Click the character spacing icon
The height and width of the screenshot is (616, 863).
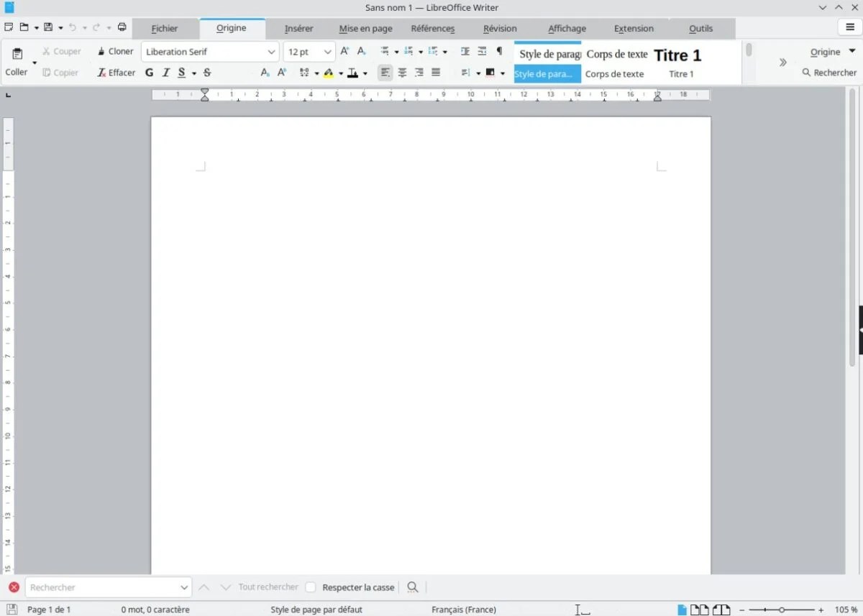pyautogui.click(x=304, y=73)
